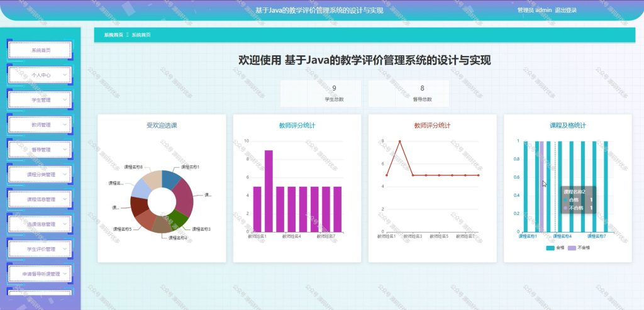Expand the 个人中心 menu chevron

[65, 75]
